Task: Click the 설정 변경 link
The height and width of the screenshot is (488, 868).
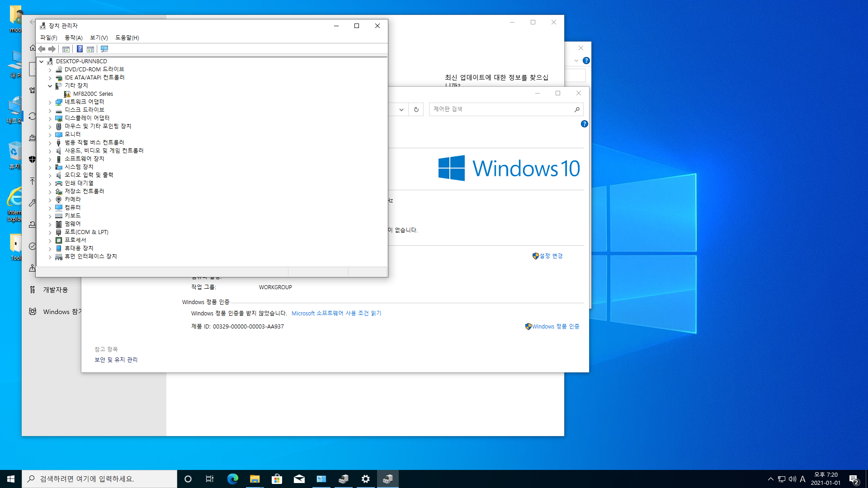Action: 551,256
